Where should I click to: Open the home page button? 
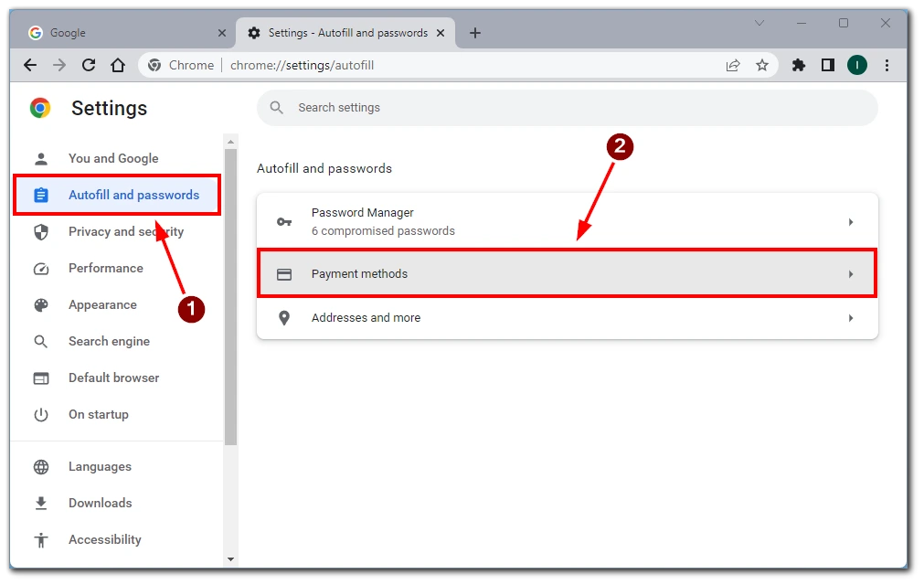[x=118, y=66]
